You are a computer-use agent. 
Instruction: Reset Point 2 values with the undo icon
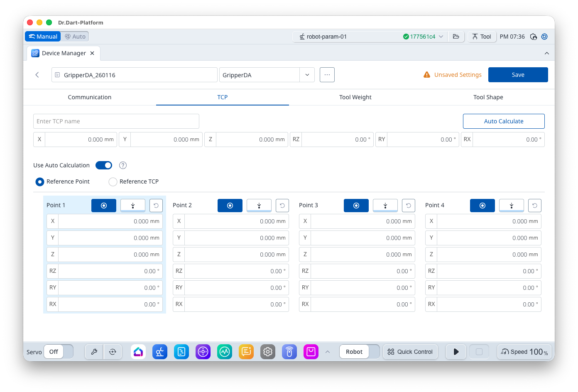coord(282,206)
